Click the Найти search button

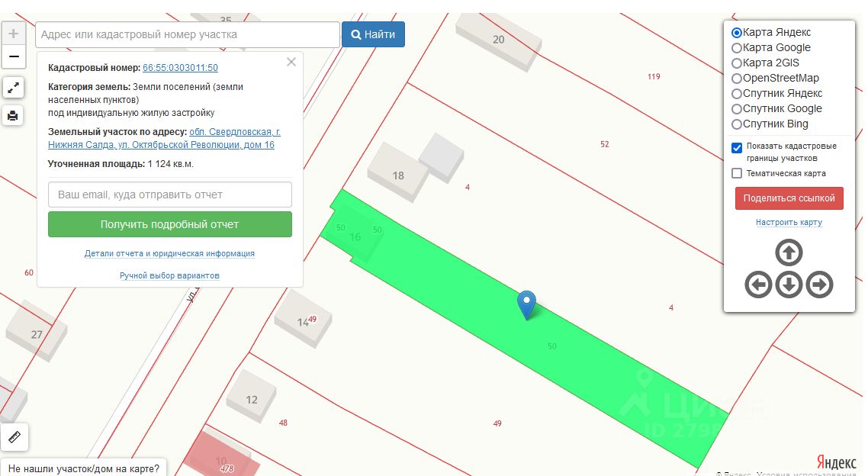[373, 34]
